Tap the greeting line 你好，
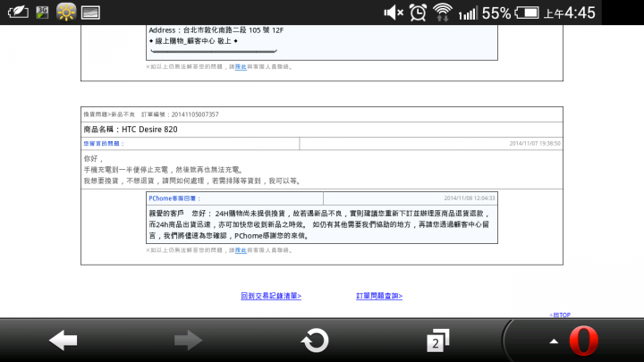 [94, 158]
